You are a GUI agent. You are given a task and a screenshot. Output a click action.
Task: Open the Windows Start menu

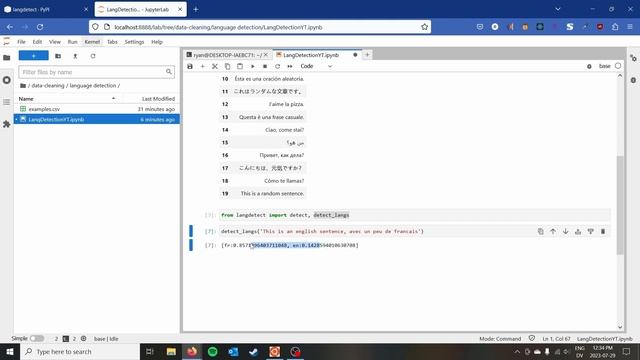coord(10,351)
